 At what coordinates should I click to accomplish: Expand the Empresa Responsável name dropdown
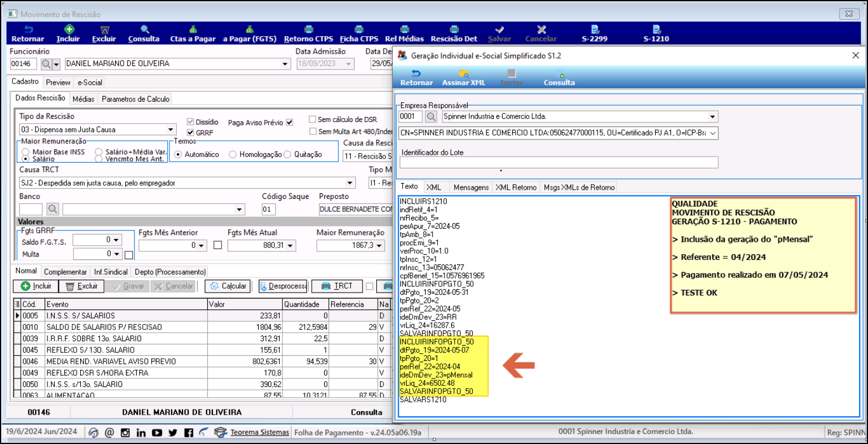[x=713, y=116]
